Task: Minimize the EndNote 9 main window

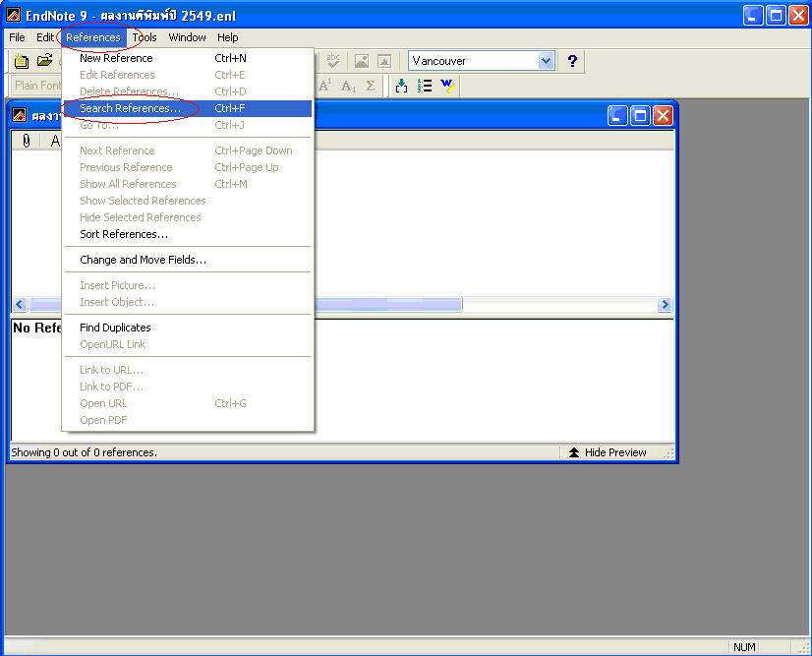Action: tap(753, 15)
